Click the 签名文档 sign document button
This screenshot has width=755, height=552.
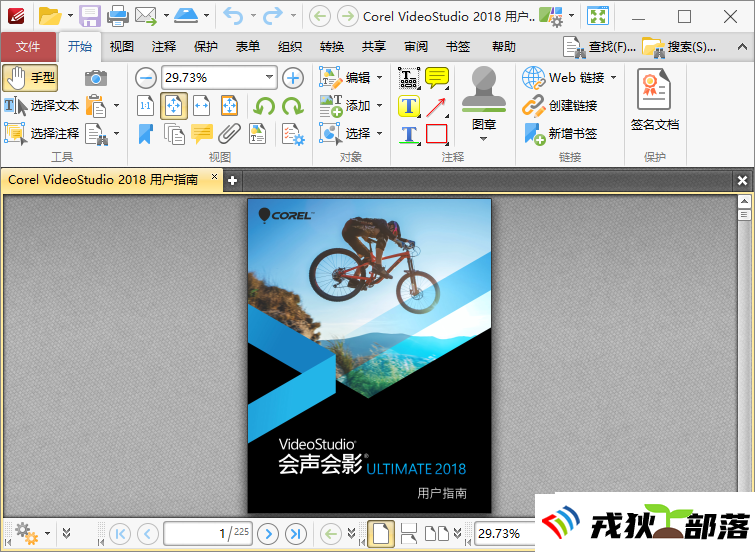[654, 101]
